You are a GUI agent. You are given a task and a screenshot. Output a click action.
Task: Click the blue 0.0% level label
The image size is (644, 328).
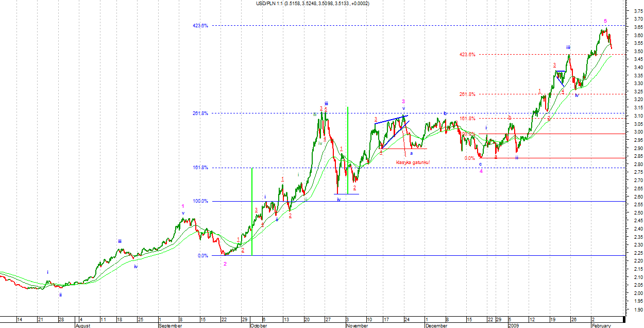pyautogui.click(x=203, y=255)
